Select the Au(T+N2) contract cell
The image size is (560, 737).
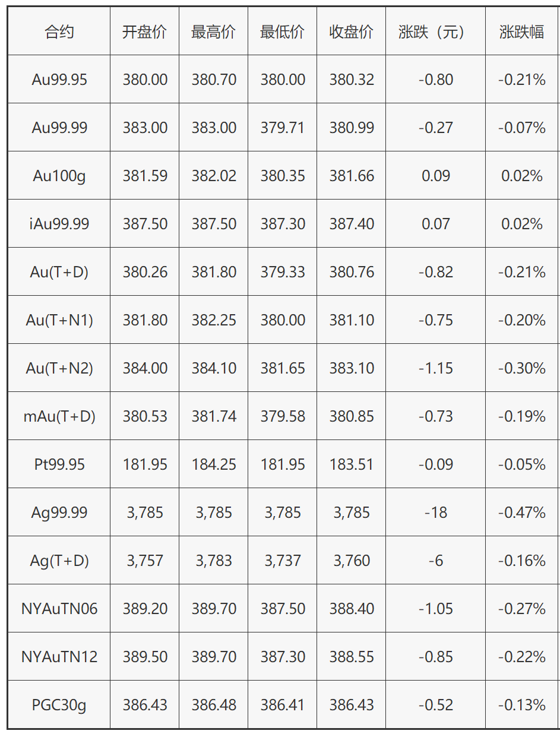point(59,368)
